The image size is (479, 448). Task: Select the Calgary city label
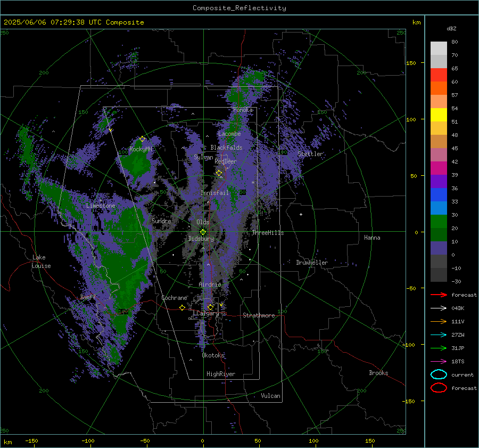208,313
